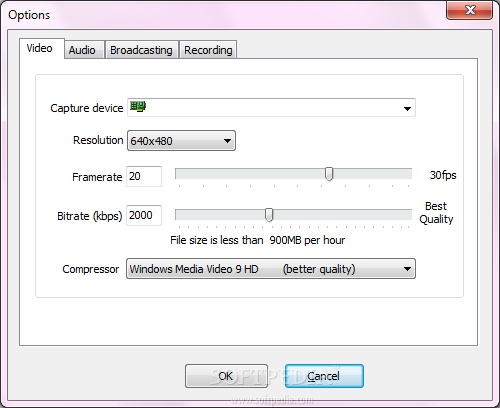
Task: Go to the Recording tab
Action: (x=208, y=50)
